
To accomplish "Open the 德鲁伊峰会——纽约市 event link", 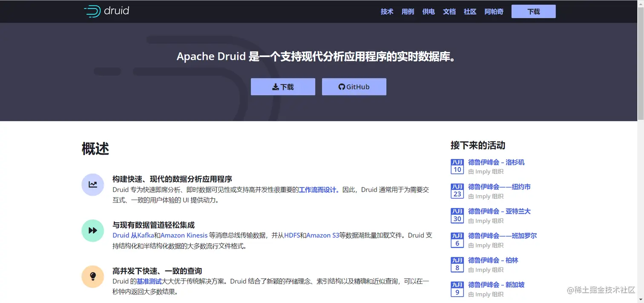I will tap(499, 187).
